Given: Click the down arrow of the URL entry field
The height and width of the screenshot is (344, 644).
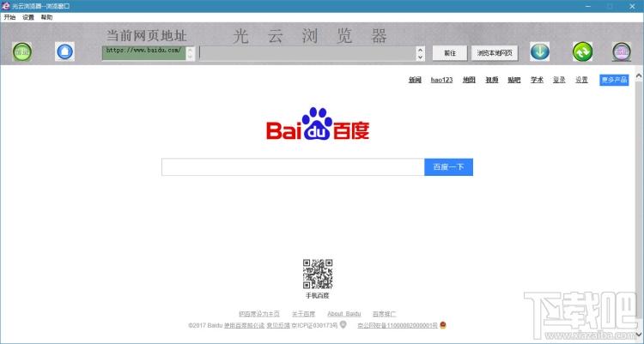Looking at the screenshot, I should point(420,57).
